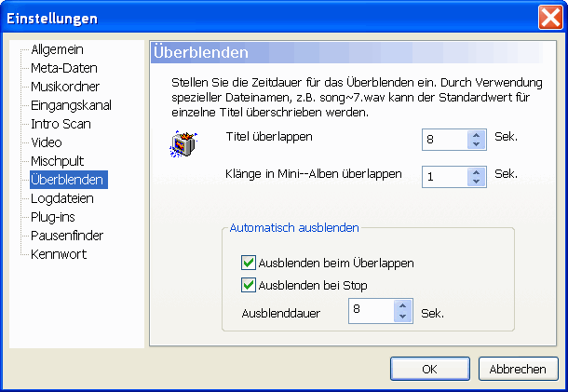Open the Mischpult category

click(x=58, y=161)
